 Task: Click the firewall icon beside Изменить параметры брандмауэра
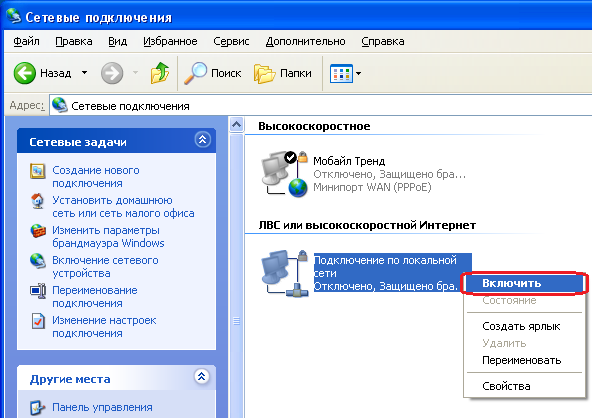(x=38, y=231)
